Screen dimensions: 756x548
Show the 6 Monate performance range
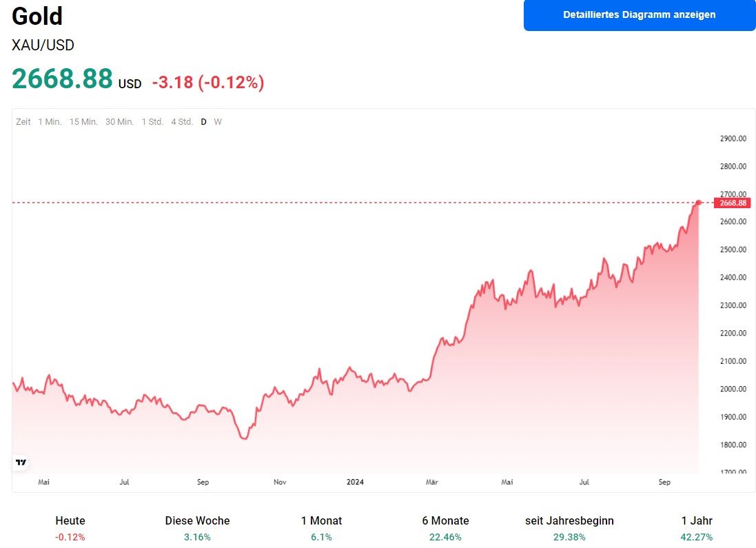coord(445,528)
